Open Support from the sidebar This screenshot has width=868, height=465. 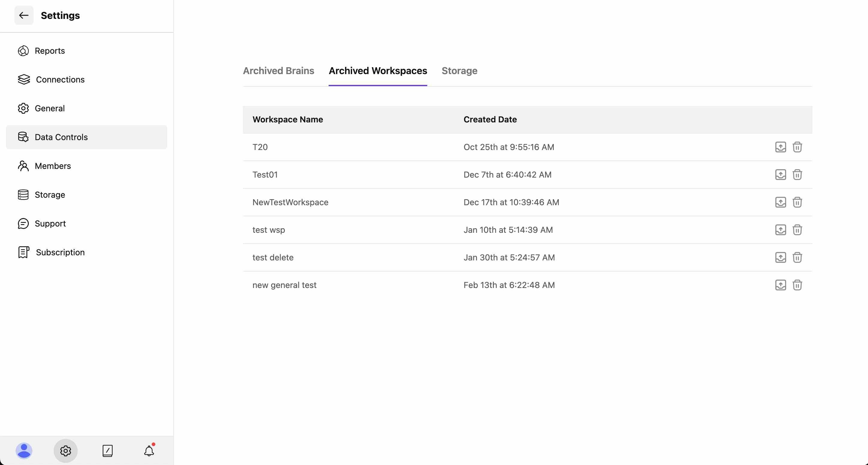tap(50, 223)
